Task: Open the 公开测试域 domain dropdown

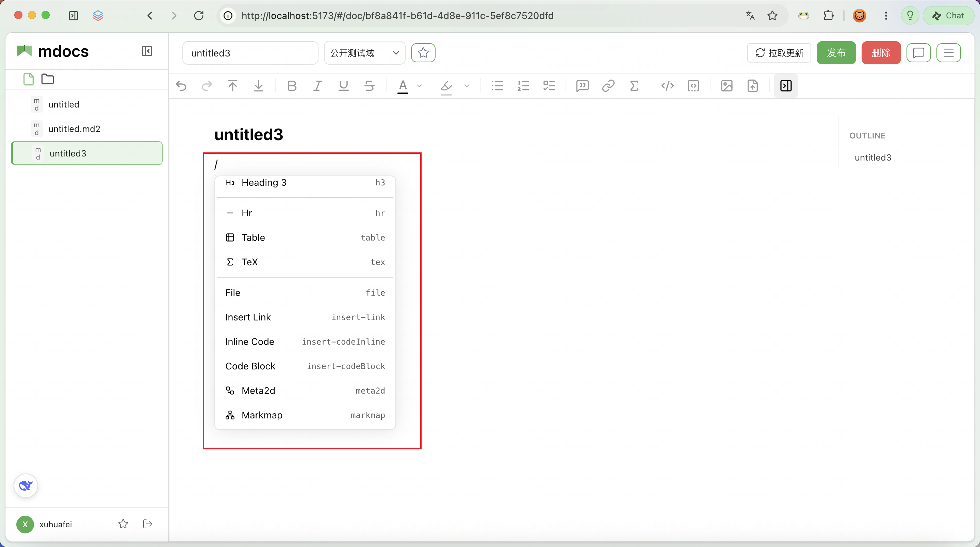Action: [364, 53]
